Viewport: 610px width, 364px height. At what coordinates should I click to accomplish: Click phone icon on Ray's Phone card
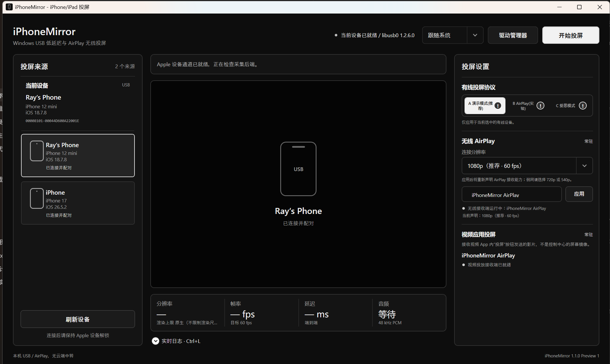click(x=37, y=151)
